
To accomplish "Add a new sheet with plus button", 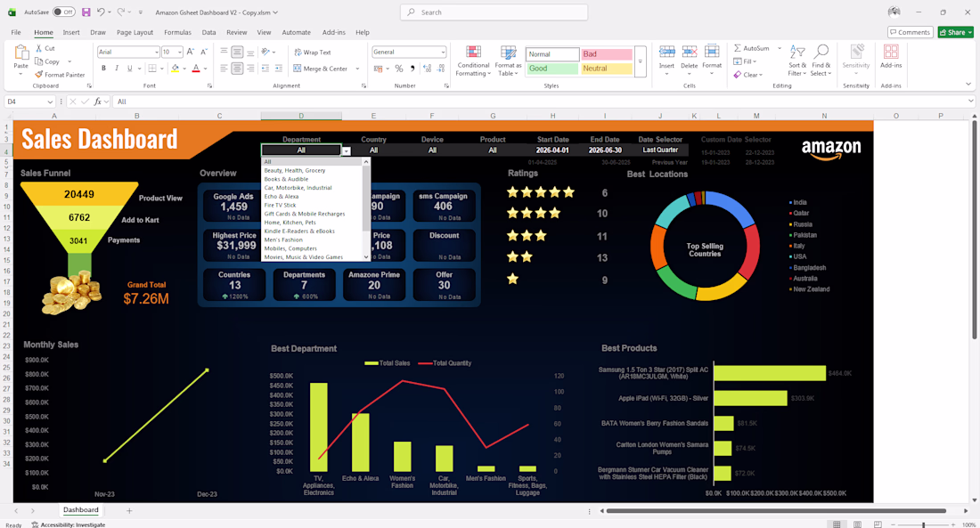I will (129, 510).
